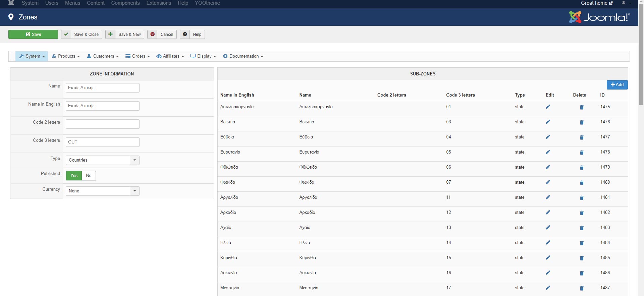
Task: Click the edit pencil for Βοιωτία row
Action: click(x=548, y=122)
